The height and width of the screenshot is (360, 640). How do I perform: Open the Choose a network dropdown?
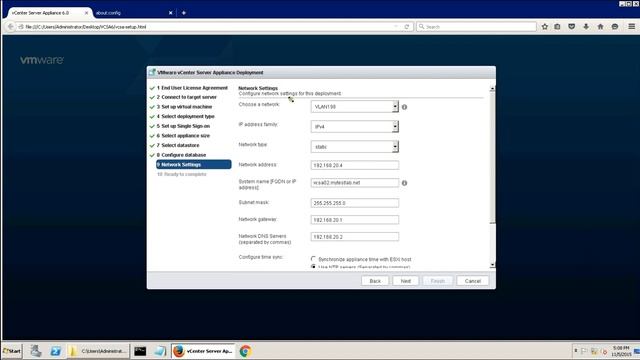pyautogui.click(x=354, y=107)
